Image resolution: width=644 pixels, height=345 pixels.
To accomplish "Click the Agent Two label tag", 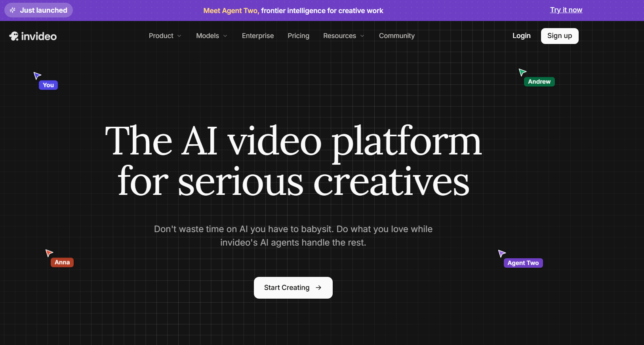I will [x=523, y=263].
